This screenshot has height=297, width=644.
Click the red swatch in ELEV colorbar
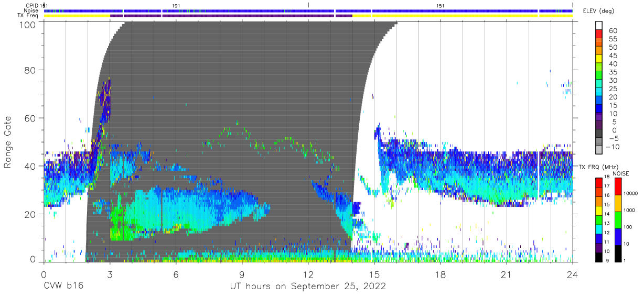tap(599, 34)
